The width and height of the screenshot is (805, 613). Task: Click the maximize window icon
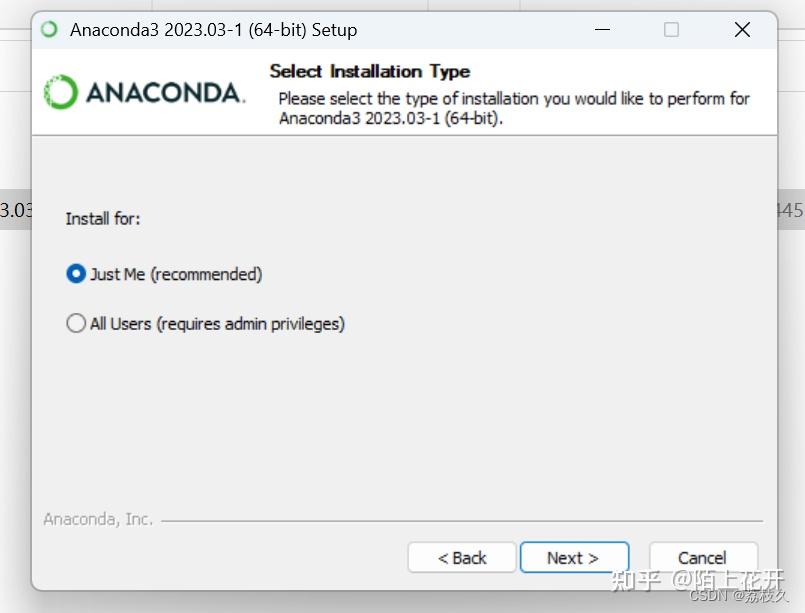click(x=671, y=30)
